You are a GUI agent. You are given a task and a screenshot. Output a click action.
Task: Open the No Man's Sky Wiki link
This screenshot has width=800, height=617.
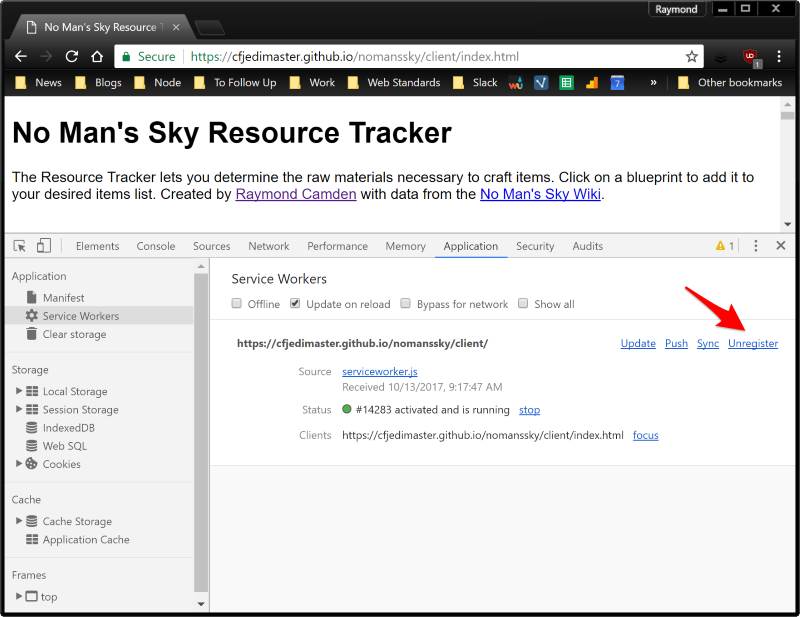(x=540, y=194)
